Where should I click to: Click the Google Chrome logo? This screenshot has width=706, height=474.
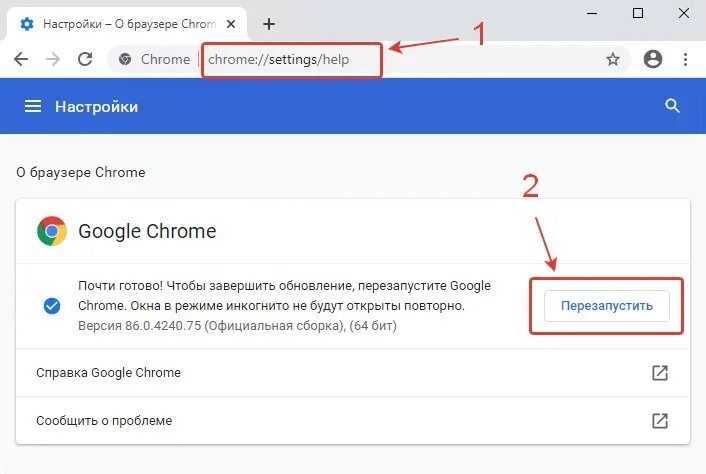click(x=52, y=231)
